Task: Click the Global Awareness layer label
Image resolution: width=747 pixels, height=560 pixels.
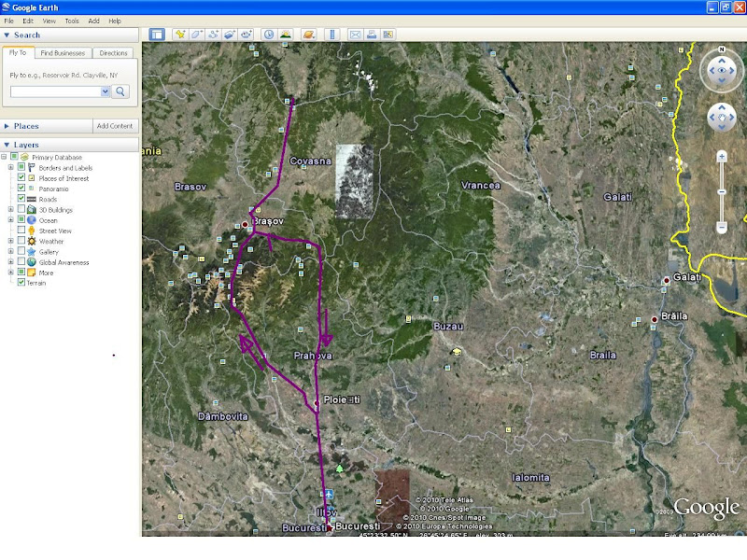Action: 63,262
